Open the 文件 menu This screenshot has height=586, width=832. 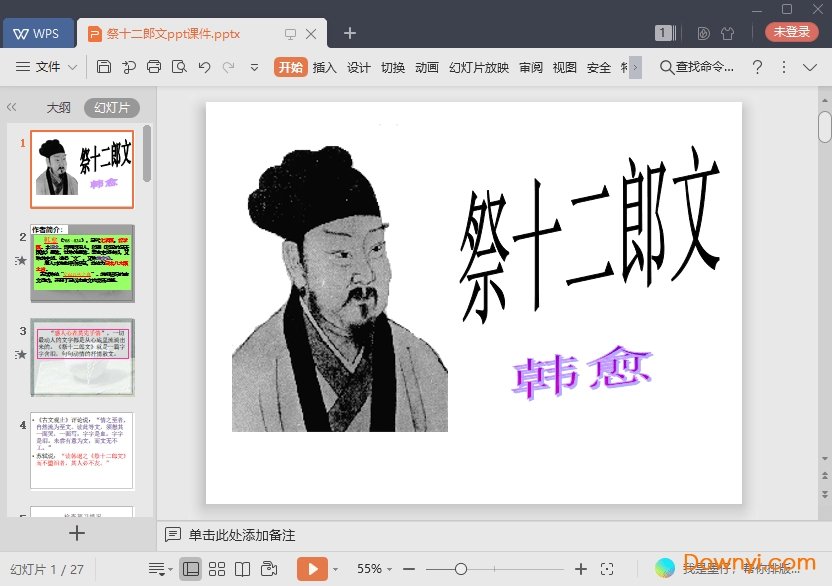38,67
